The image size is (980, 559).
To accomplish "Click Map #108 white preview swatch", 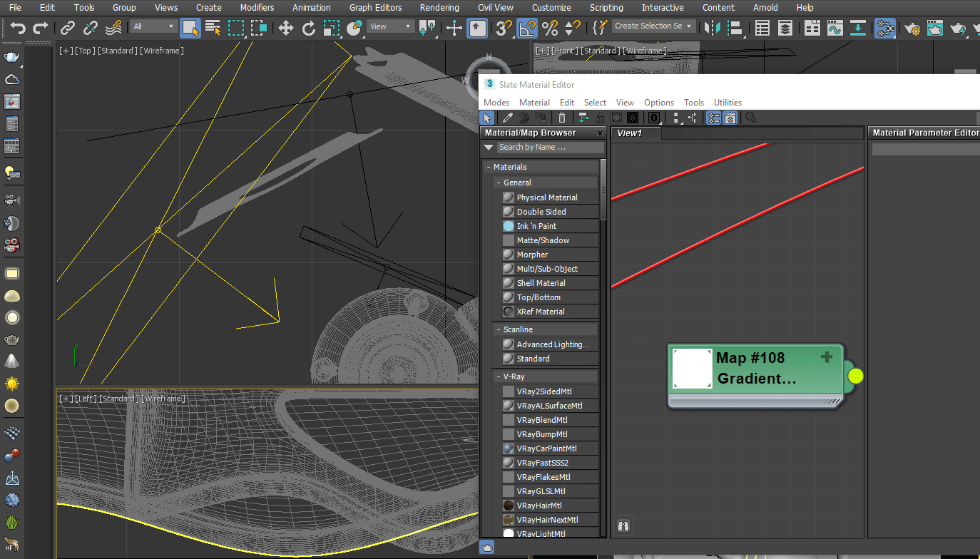I will click(x=693, y=369).
